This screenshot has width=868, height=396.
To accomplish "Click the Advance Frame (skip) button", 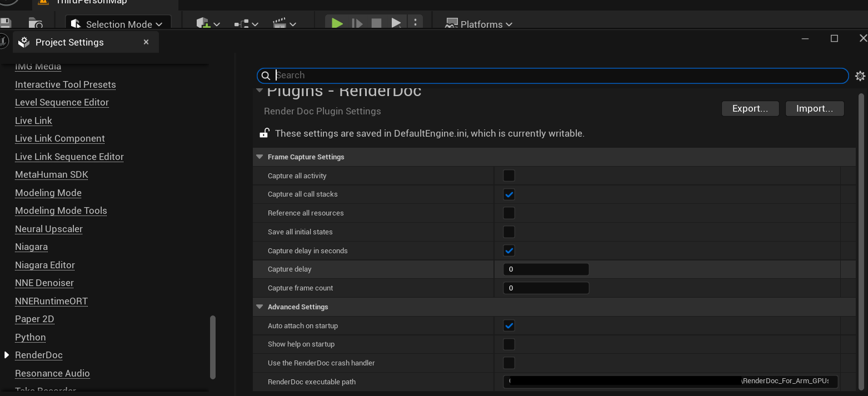I will [357, 23].
